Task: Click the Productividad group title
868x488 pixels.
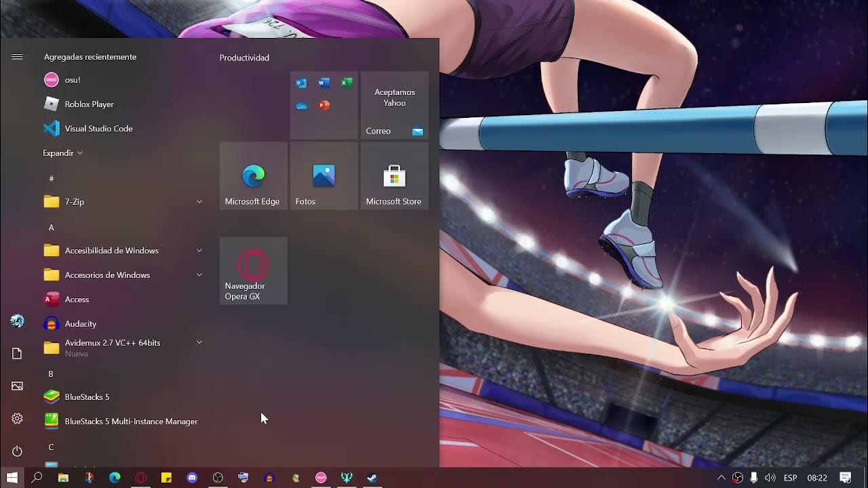Action: pos(244,58)
